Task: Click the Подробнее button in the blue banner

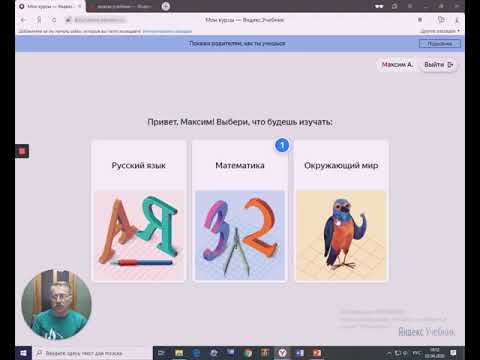Action: [x=440, y=44]
